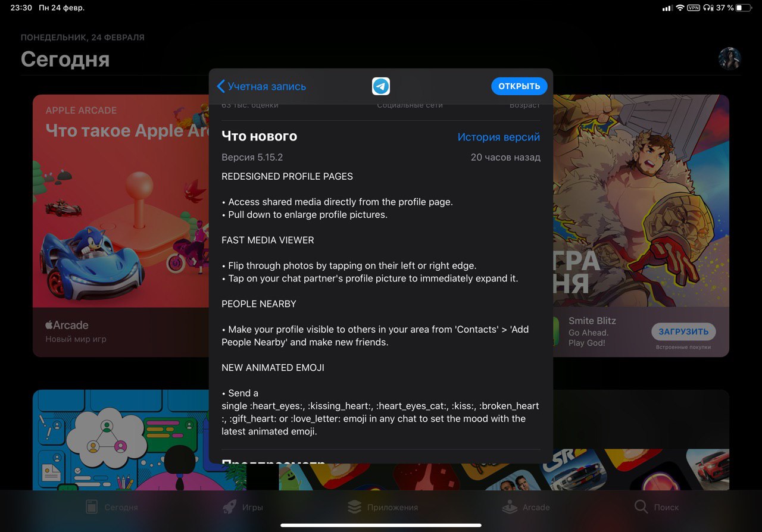Screen dimensions: 762x532
Task: Tap the NEW ANIMATED EMOJI heading
Action: [x=273, y=367]
